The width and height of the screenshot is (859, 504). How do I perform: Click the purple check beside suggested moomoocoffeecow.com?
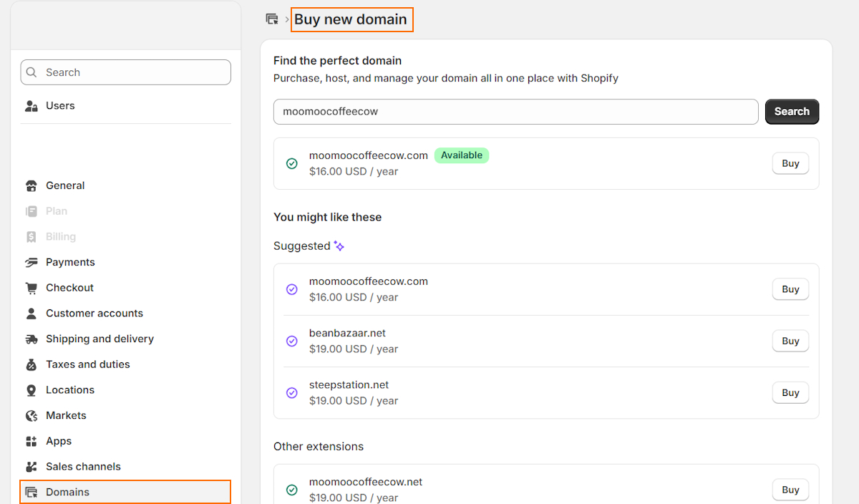tap(292, 289)
